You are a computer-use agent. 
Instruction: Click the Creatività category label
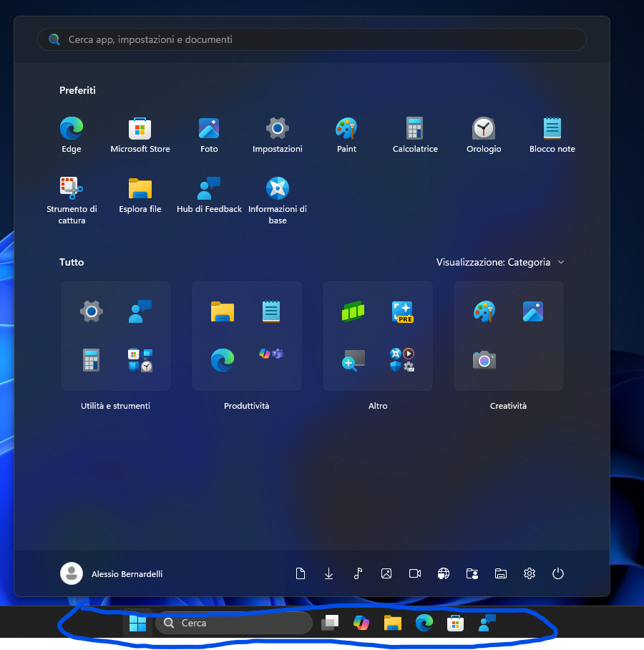509,406
